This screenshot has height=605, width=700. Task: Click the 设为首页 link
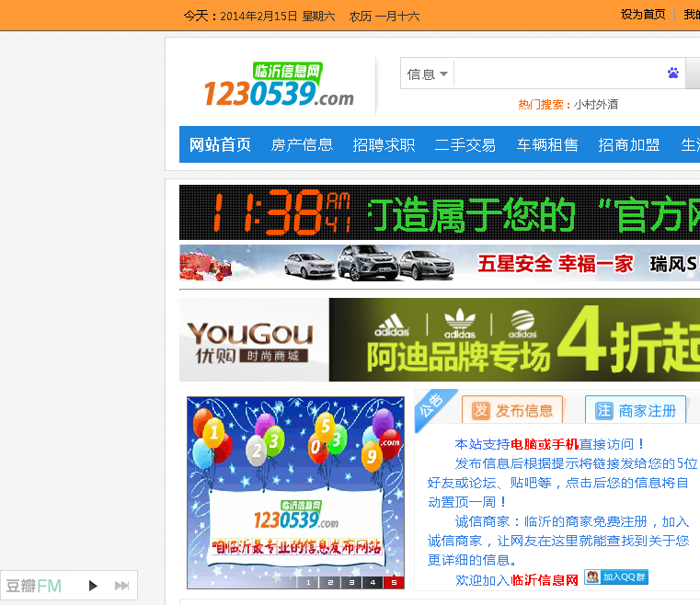click(643, 15)
